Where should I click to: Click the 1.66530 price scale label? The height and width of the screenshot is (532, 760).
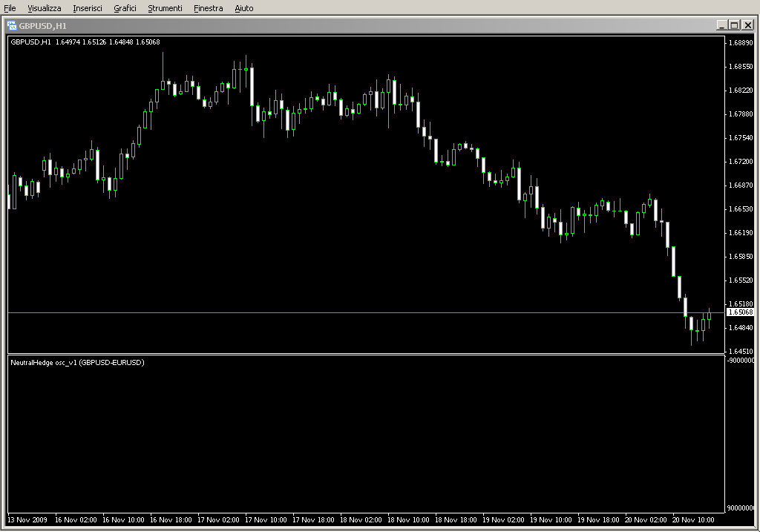click(x=741, y=208)
